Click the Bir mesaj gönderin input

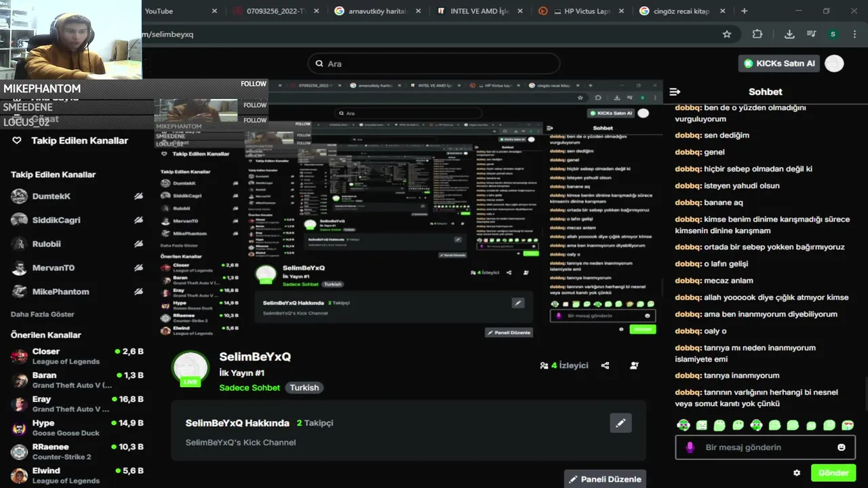[765, 447]
